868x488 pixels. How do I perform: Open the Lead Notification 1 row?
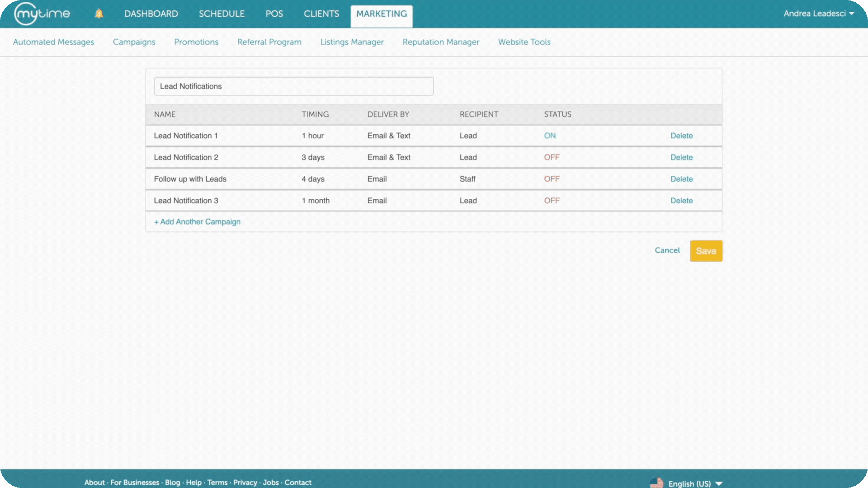pyautogui.click(x=434, y=136)
